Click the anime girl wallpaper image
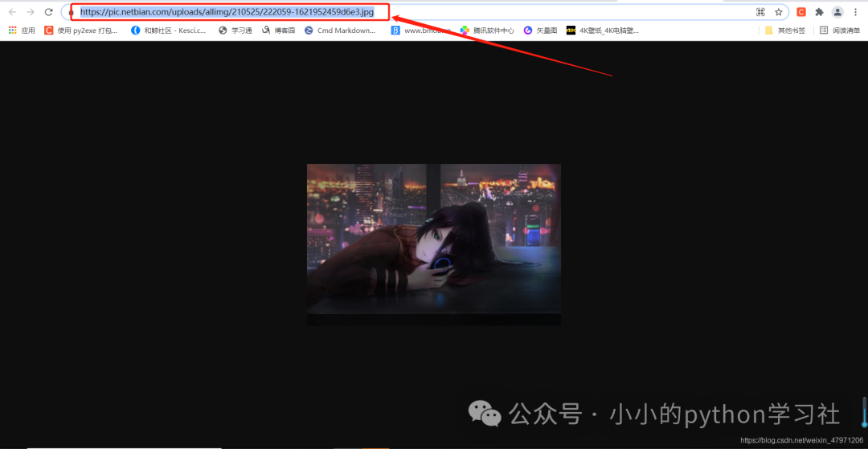 tap(434, 244)
